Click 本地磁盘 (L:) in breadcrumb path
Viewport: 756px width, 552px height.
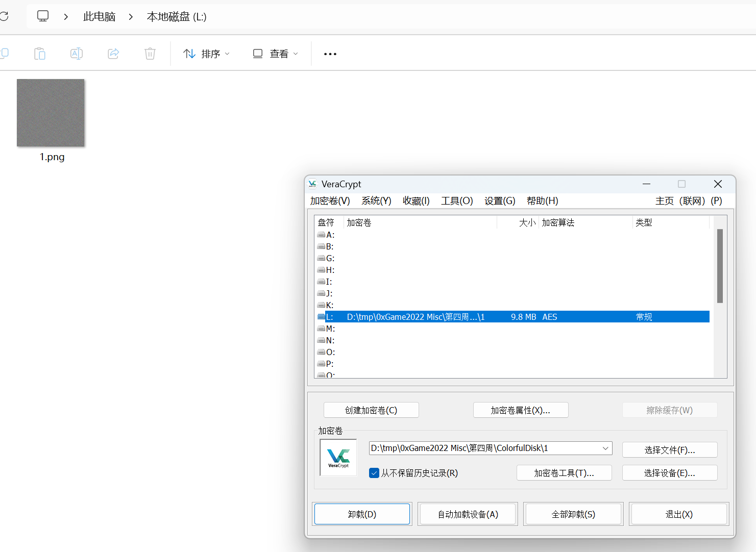tap(177, 17)
